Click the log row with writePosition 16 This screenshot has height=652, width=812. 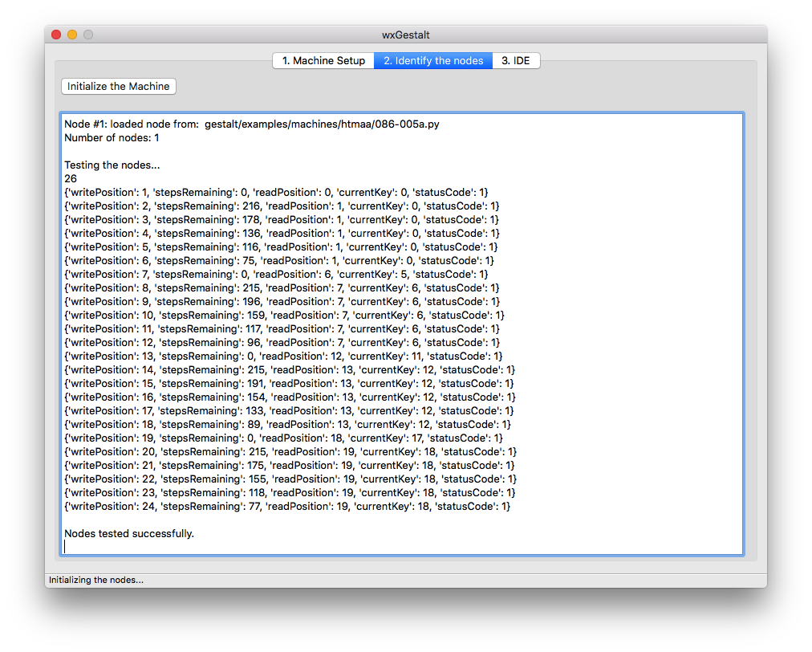[290, 397]
